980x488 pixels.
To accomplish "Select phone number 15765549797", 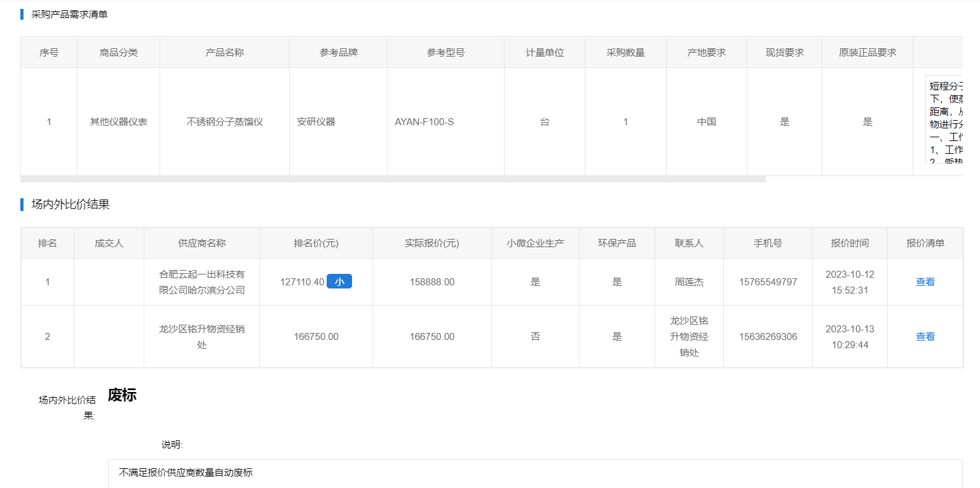I will 768,282.
